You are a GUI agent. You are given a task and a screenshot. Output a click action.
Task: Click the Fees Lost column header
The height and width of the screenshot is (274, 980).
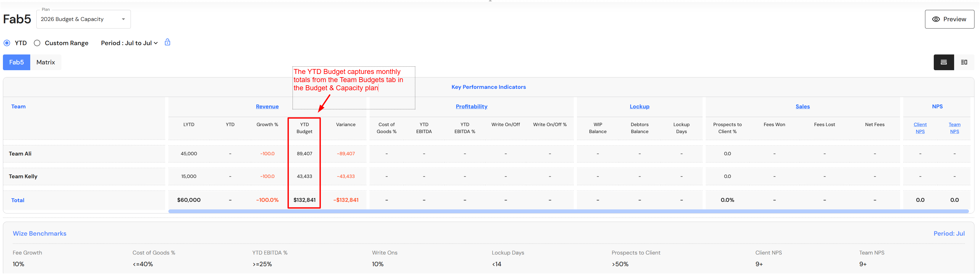point(824,125)
